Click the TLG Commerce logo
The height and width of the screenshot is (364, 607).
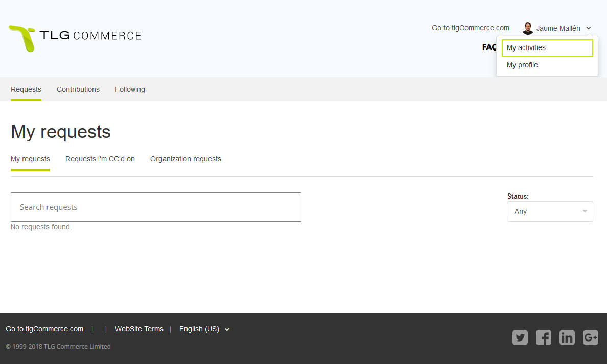tap(75, 38)
